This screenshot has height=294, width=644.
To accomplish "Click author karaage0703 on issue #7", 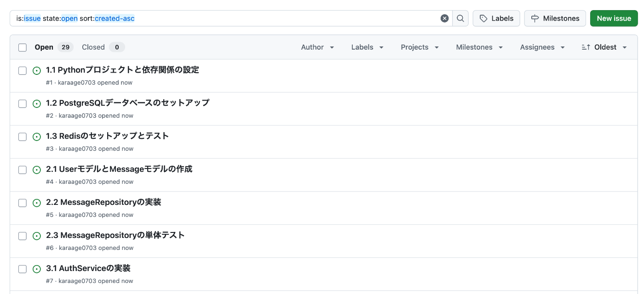I will pyautogui.click(x=78, y=281).
